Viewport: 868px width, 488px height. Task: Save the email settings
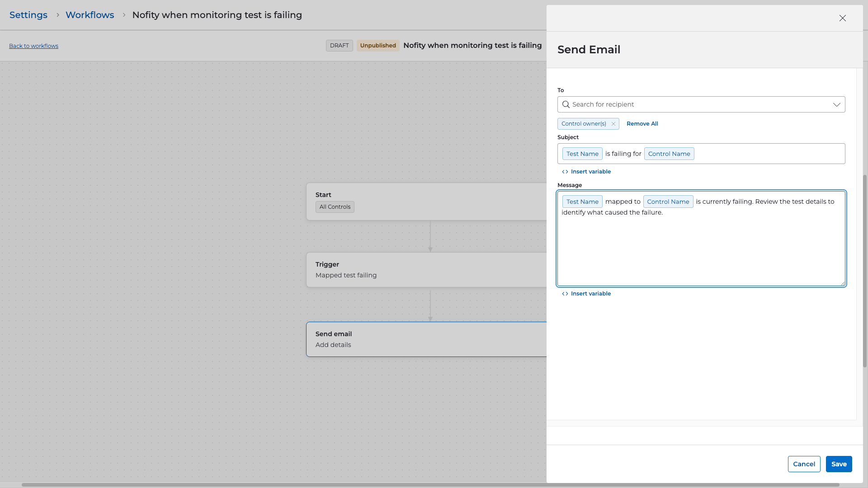[x=839, y=464]
